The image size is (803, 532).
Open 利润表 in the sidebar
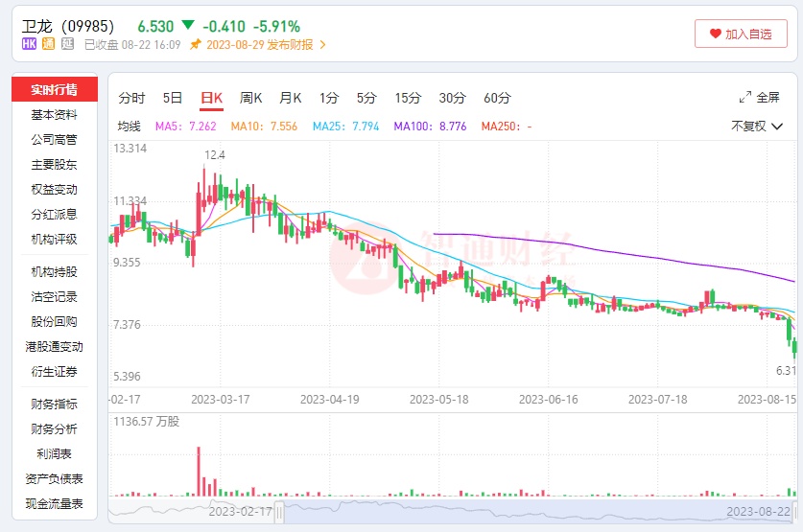[55, 453]
